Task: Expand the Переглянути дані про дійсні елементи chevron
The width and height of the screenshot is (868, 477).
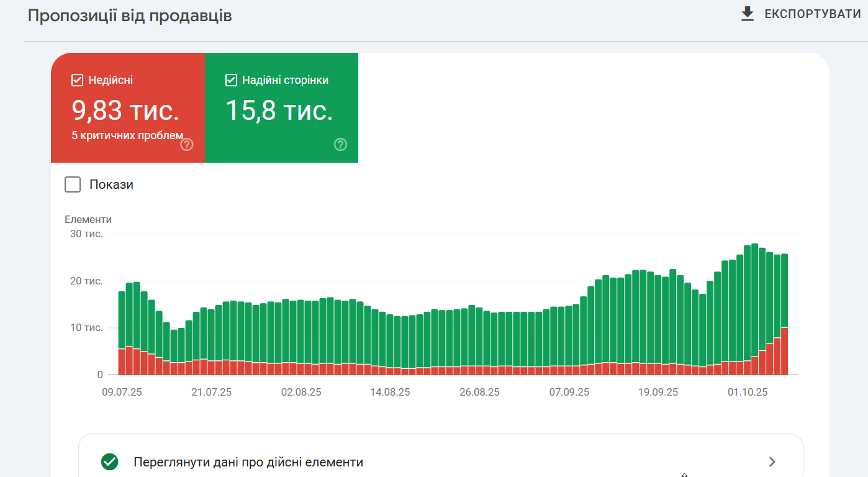Action: [772, 461]
